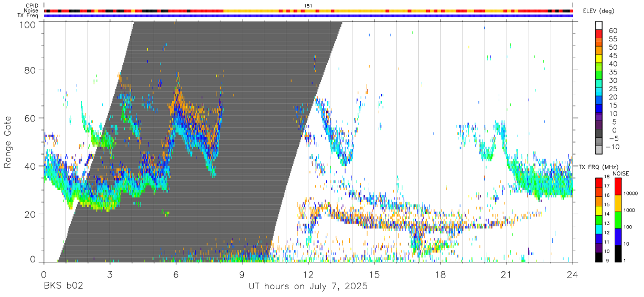Click the 25 label on ELEV color bar
The height and width of the screenshot is (297, 644).
[612, 89]
